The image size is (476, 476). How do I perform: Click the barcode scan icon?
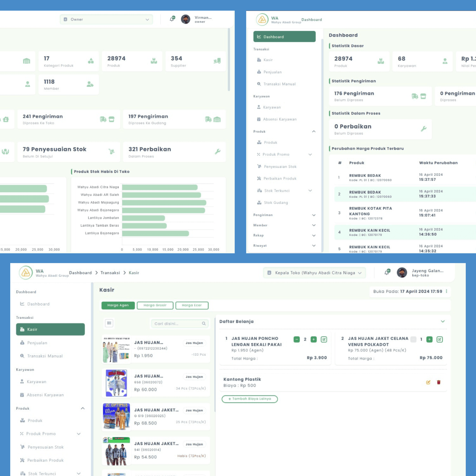[x=109, y=323]
